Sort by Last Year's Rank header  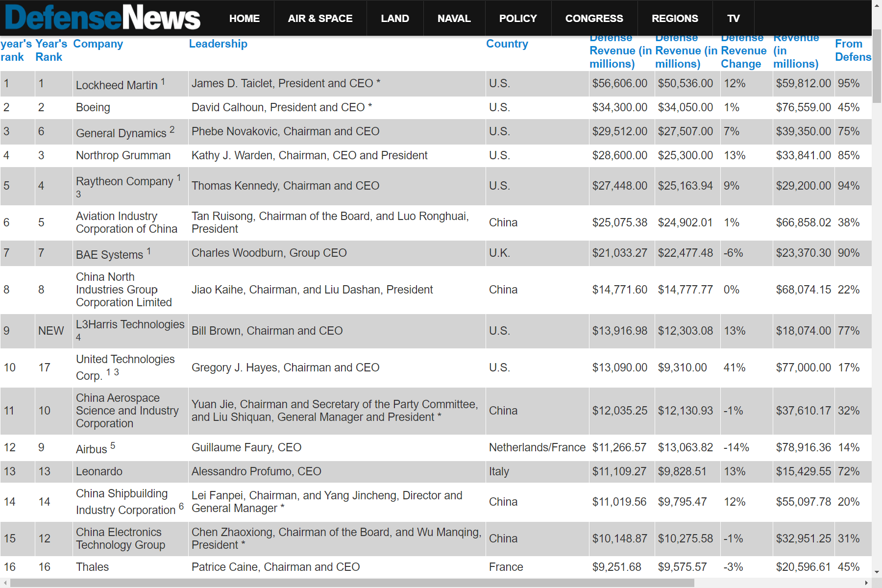(x=51, y=50)
